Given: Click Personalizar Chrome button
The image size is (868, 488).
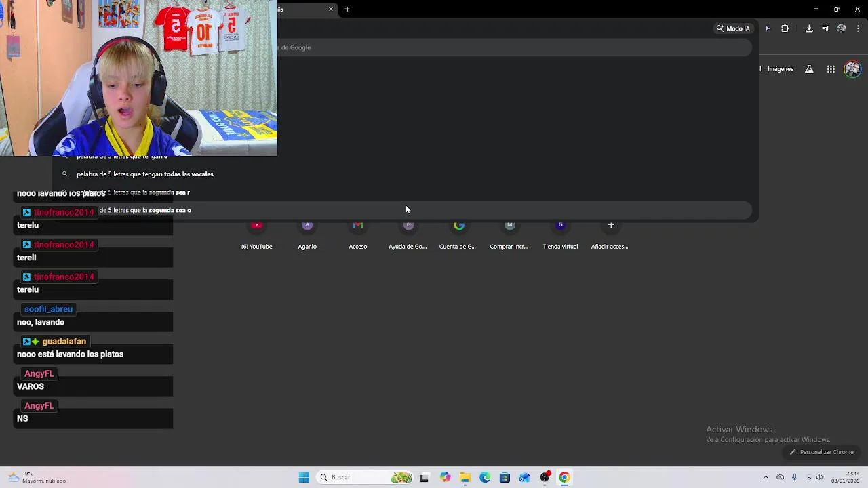Looking at the screenshot, I should (x=821, y=452).
